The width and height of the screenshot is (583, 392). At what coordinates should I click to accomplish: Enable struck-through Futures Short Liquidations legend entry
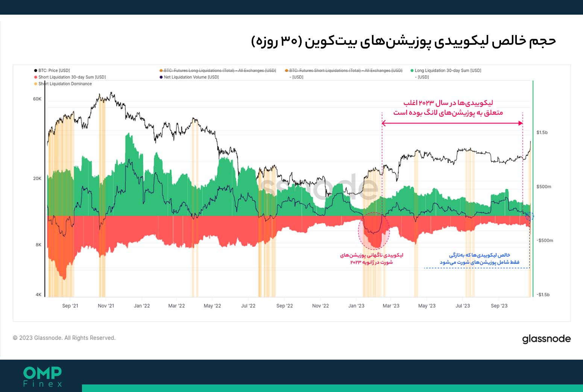coord(344,70)
